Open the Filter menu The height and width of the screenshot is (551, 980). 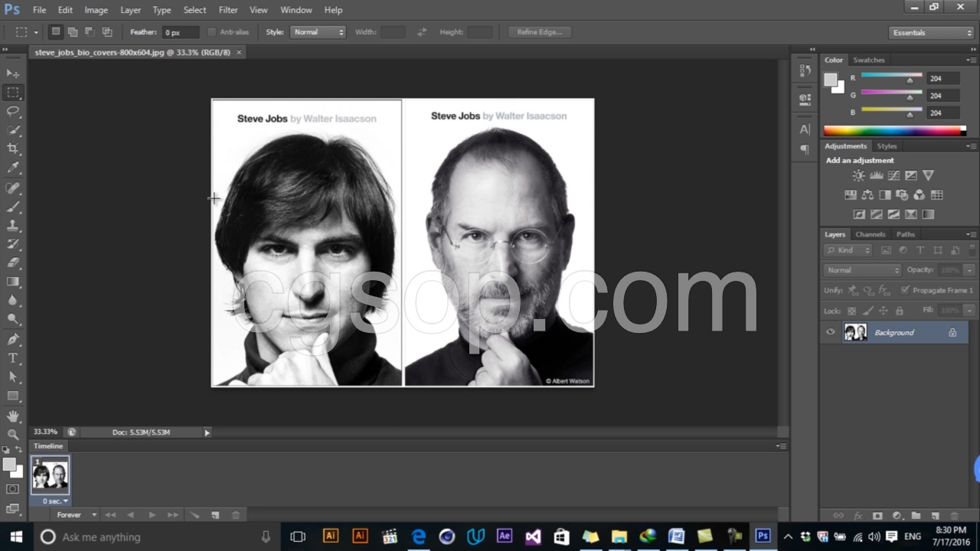[x=228, y=10]
